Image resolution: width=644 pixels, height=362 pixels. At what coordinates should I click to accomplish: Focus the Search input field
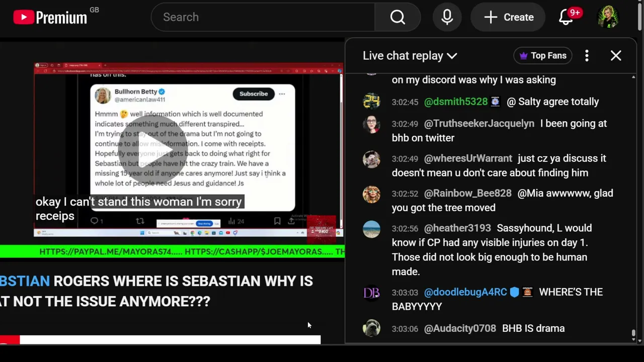(263, 17)
